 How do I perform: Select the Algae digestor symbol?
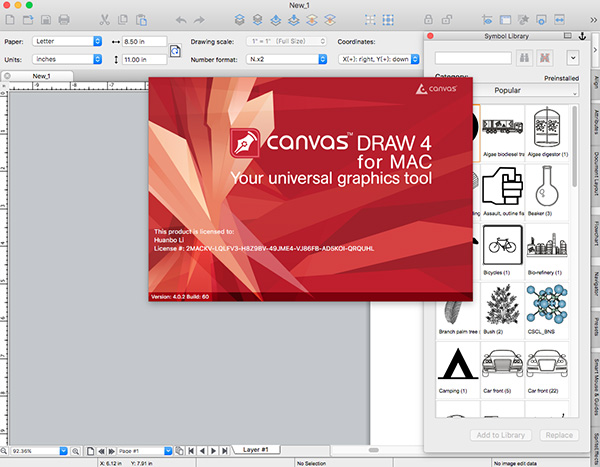tap(547, 132)
